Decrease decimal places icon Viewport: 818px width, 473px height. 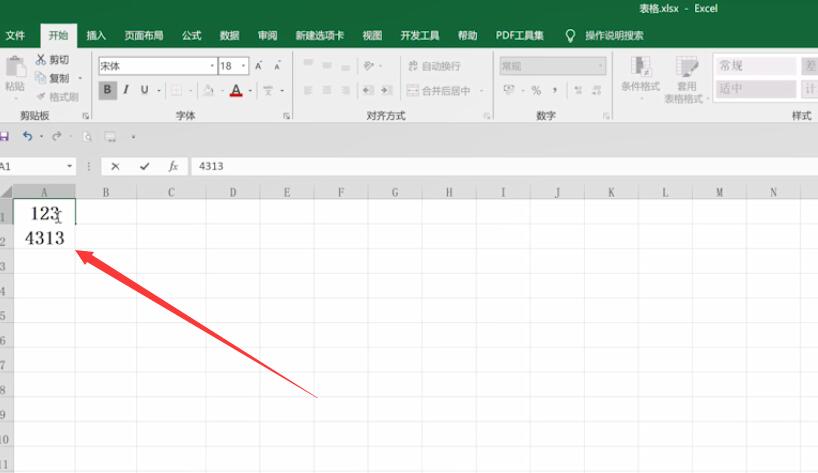pyautogui.click(x=597, y=90)
